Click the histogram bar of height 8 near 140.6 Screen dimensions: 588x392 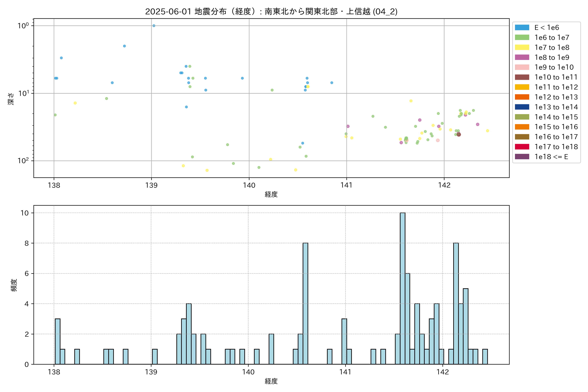click(305, 303)
